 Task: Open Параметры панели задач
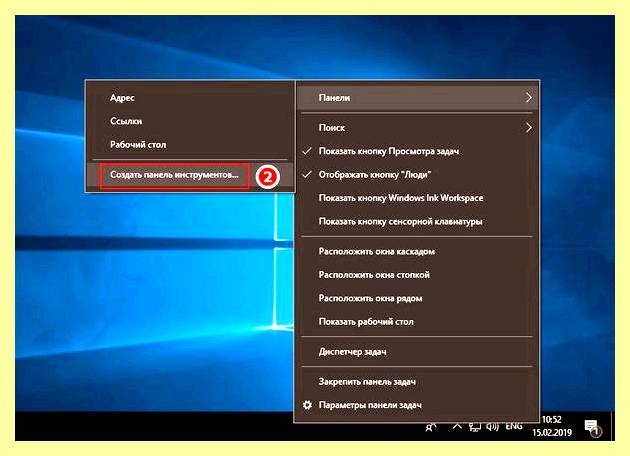[x=418, y=405]
